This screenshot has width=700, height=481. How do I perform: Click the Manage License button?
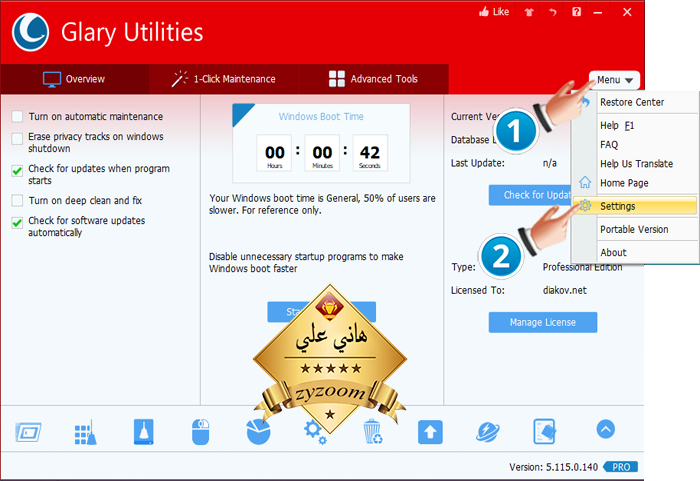pos(543,322)
